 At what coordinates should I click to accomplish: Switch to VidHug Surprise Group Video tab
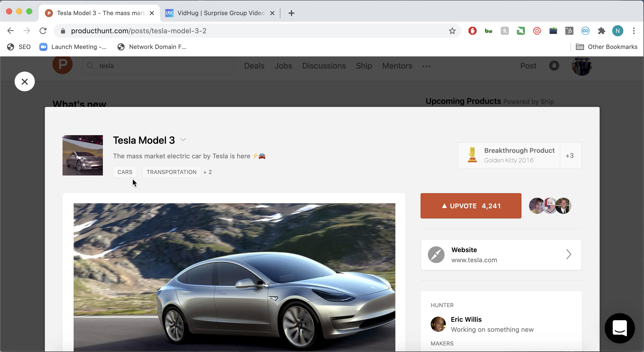pos(220,13)
